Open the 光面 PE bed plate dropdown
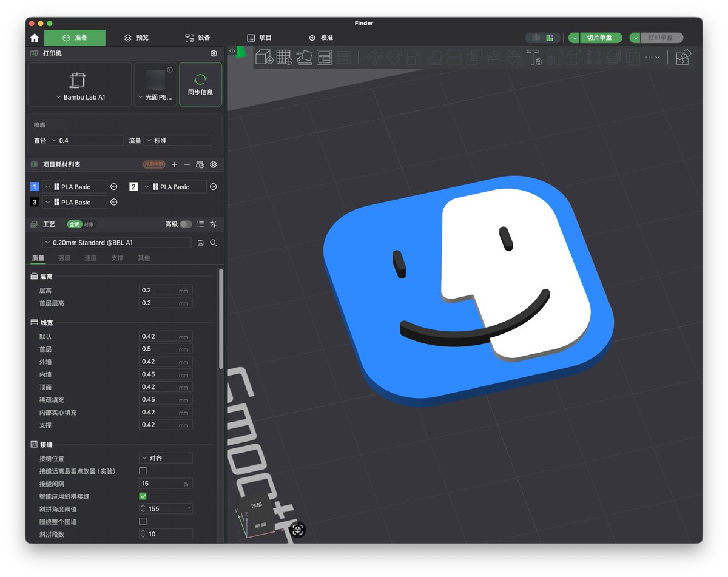728x577 pixels. [x=155, y=84]
